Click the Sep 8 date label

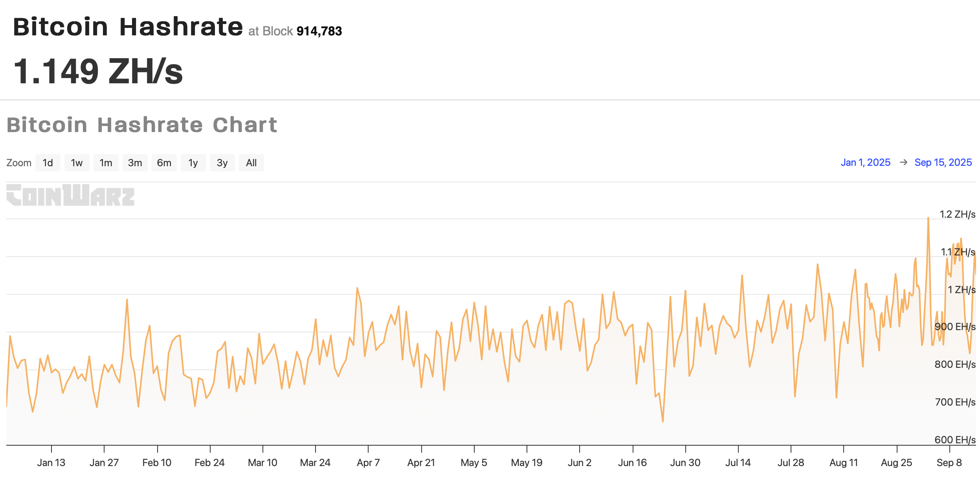pyautogui.click(x=949, y=463)
